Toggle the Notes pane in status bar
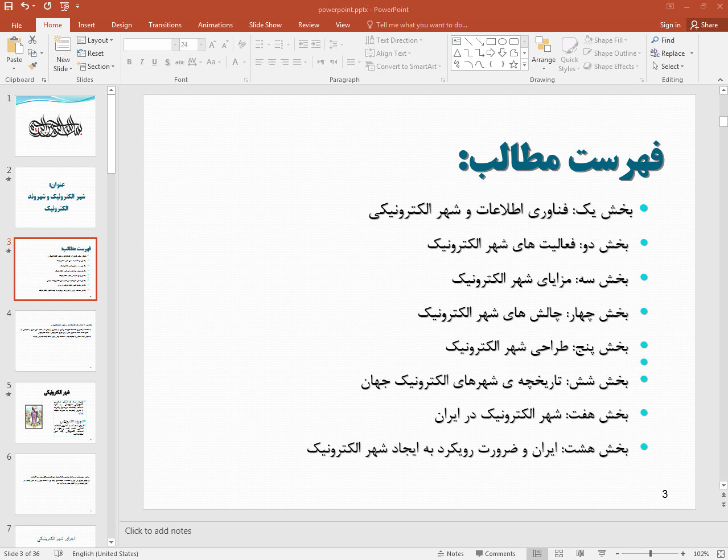Screen dimensions: 728x560 [450, 554]
